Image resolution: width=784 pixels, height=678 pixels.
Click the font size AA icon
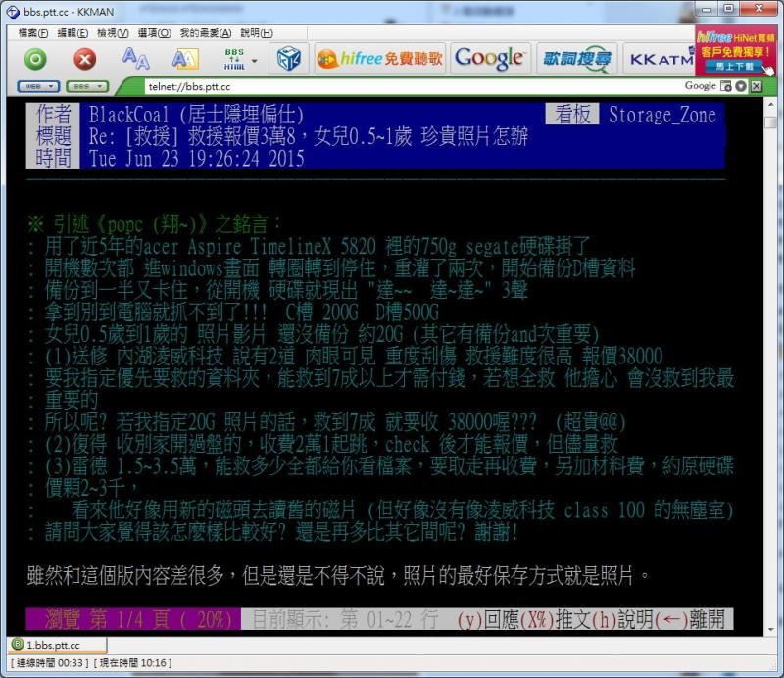pyautogui.click(x=135, y=59)
